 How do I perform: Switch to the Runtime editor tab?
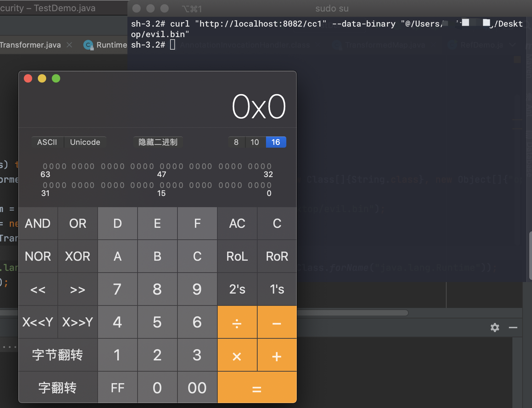108,45
